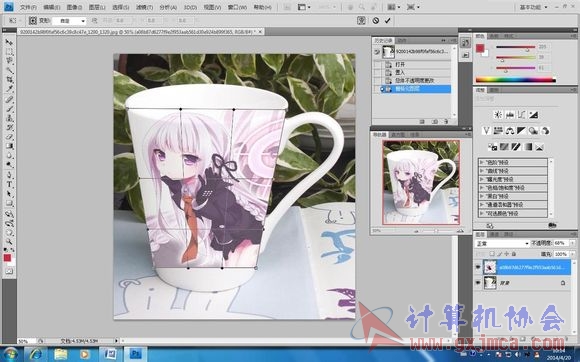Screen dimensions: 580x362
Task: Create new snapshot in History panel
Action: point(435,121)
